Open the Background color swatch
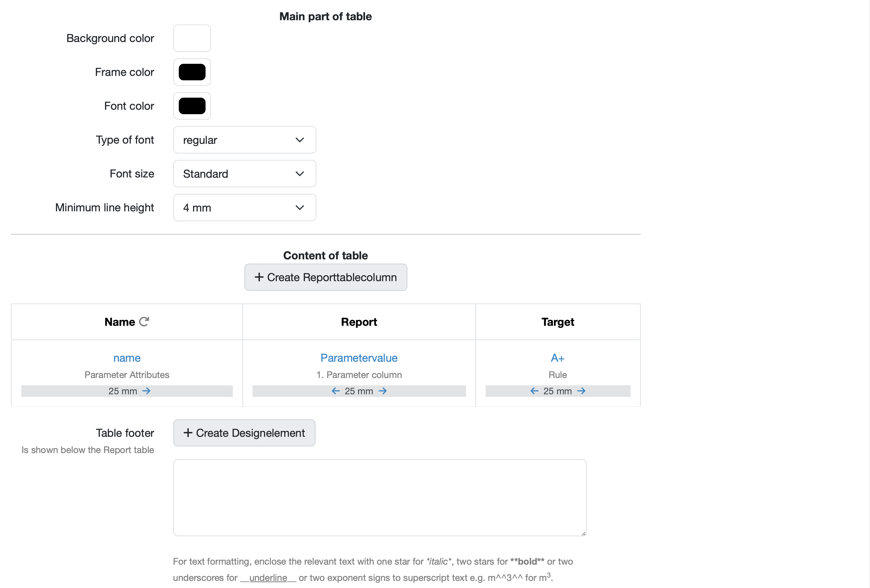This screenshot has width=870, height=588. pos(192,38)
